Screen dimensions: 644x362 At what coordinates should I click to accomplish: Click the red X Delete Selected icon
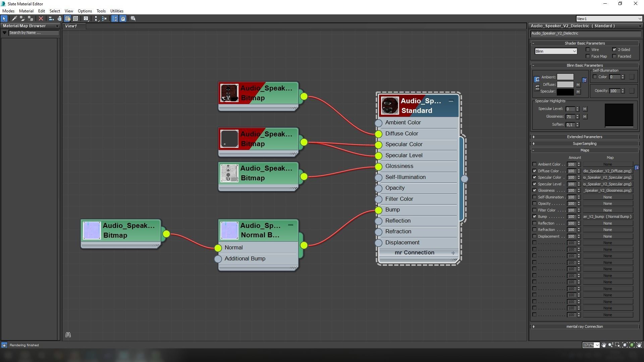pyautogui.click(x=41, y=18)
